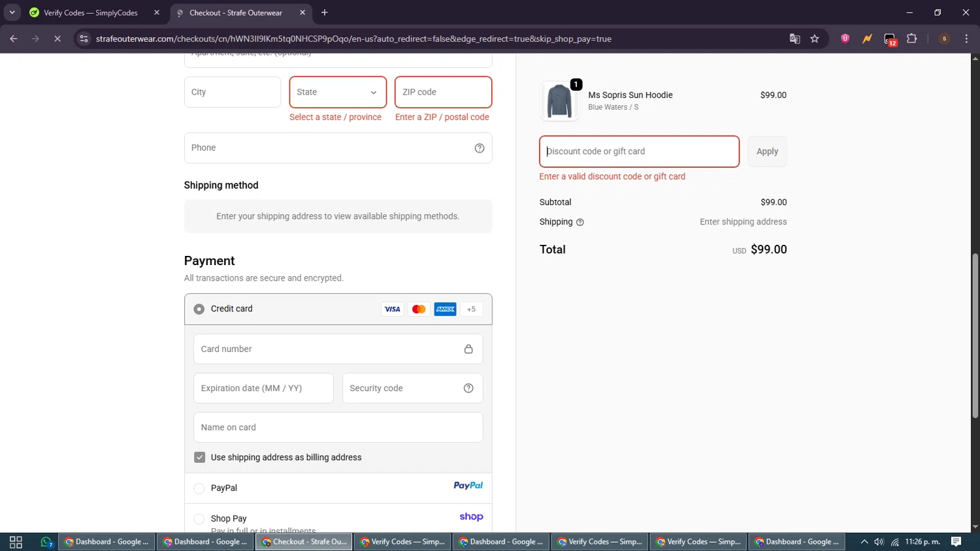
Task: Click the Mastercard logo
Action: [x=419, y=309]
